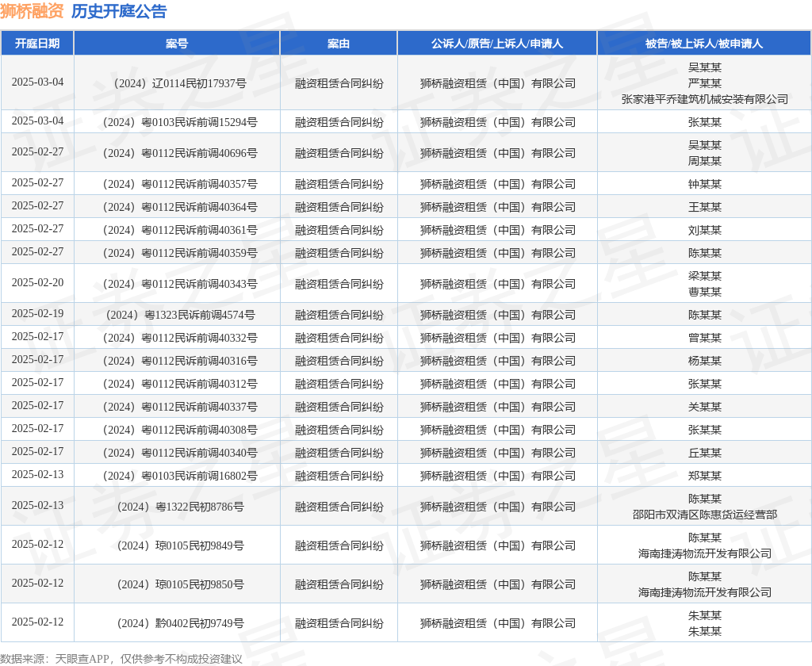Click defendant 杨某某
The height and width of the screenshot is (666, 812).
click(704, 361)
